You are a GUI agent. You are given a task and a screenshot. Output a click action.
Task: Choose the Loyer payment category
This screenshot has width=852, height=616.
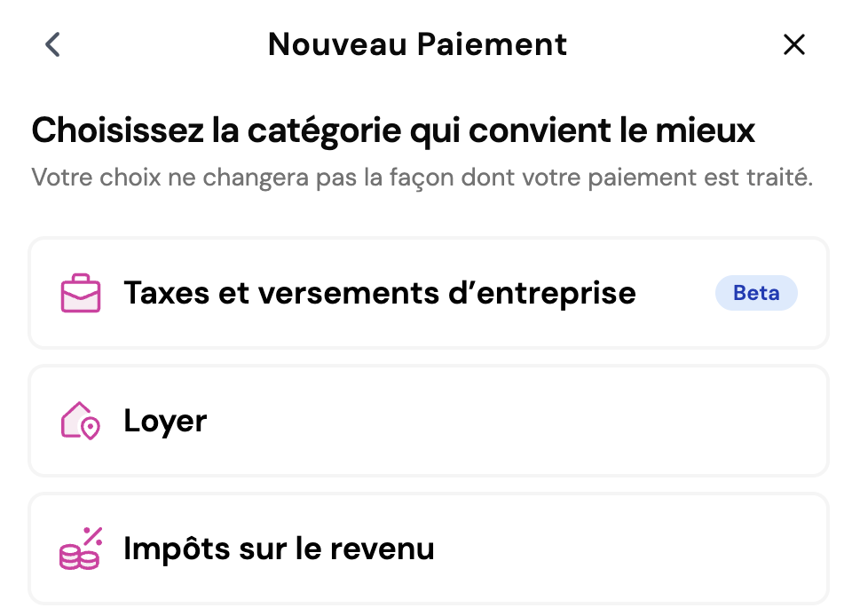click(x=429, y=421)
